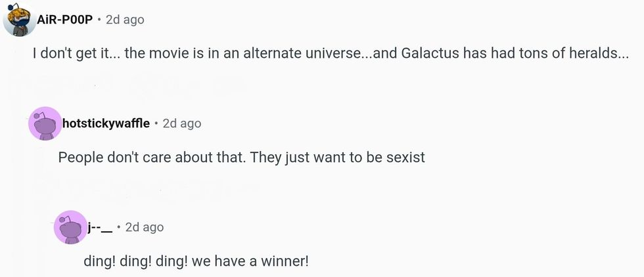
Task: Click AiR-P00P's user avatar
Action: point(20,20)
